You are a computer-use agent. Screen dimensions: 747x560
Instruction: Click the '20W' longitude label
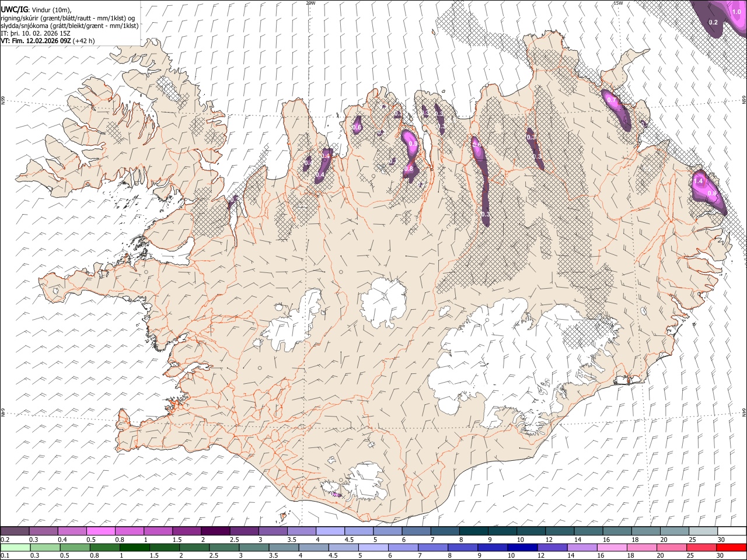[310, 3]
